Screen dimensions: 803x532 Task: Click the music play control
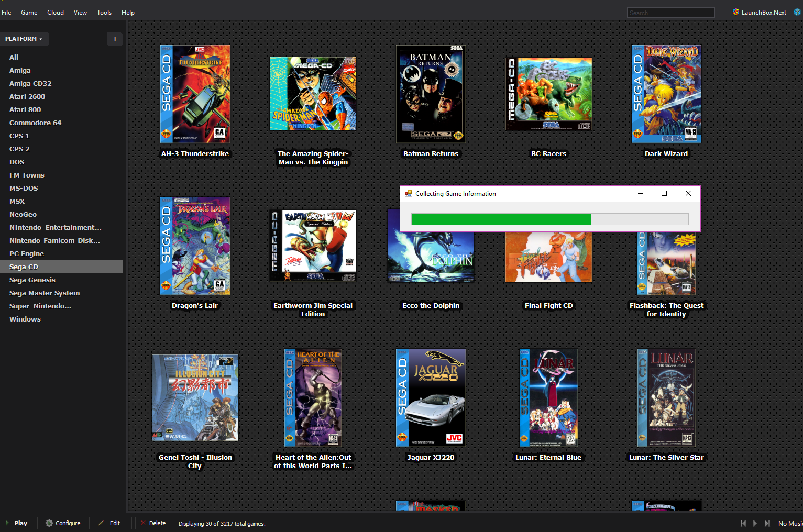pos(755,523)
